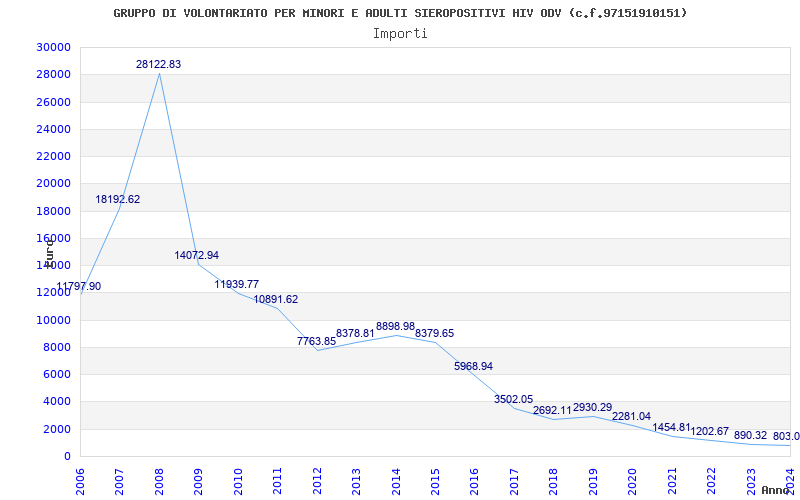Click the 2014 year axis label
Image resolution: width=800 pixels, height=500 pixels.
tap(395, 481)
